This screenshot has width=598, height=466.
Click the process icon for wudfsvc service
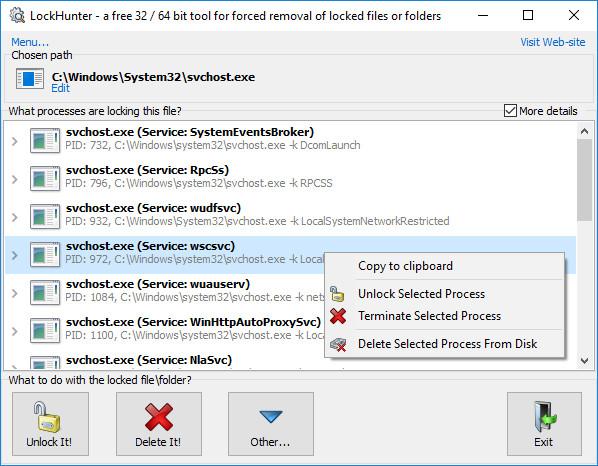click(45, 217)
